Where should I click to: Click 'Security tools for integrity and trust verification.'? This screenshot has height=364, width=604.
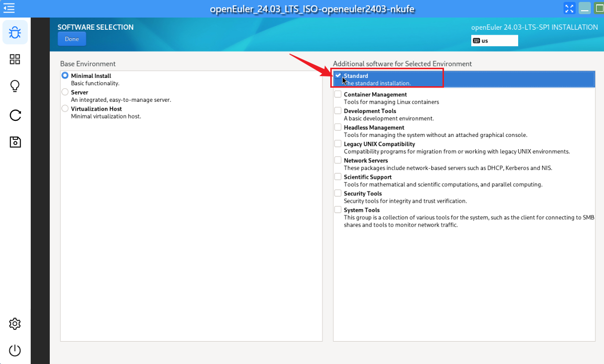(405, 201)
